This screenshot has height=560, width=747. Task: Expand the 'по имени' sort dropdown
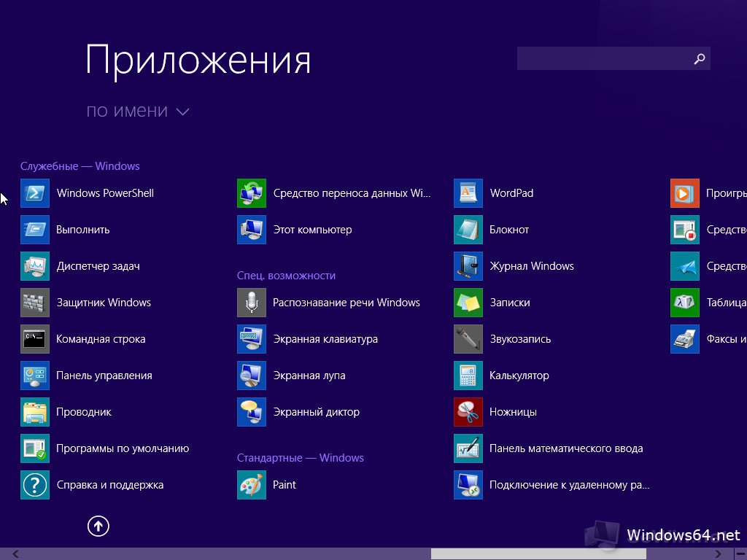(x=138, y=111)
